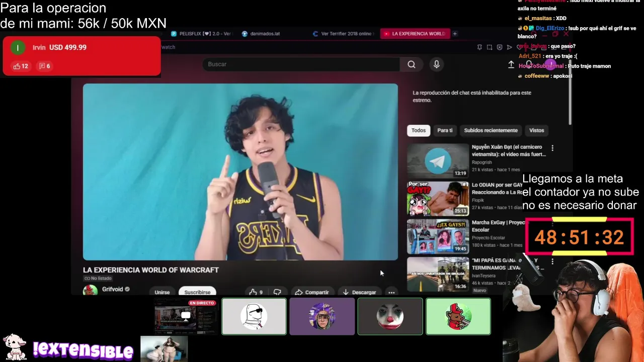Select LA EXPERIENCIA WORLD browser tab
This screenshot has width=644, height=362.
[414, 34]
